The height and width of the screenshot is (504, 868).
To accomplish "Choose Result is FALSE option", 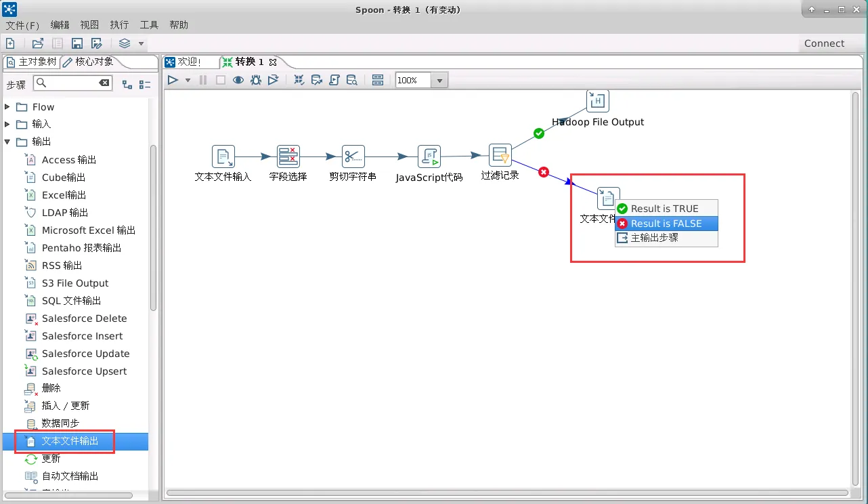I will 666,224.
